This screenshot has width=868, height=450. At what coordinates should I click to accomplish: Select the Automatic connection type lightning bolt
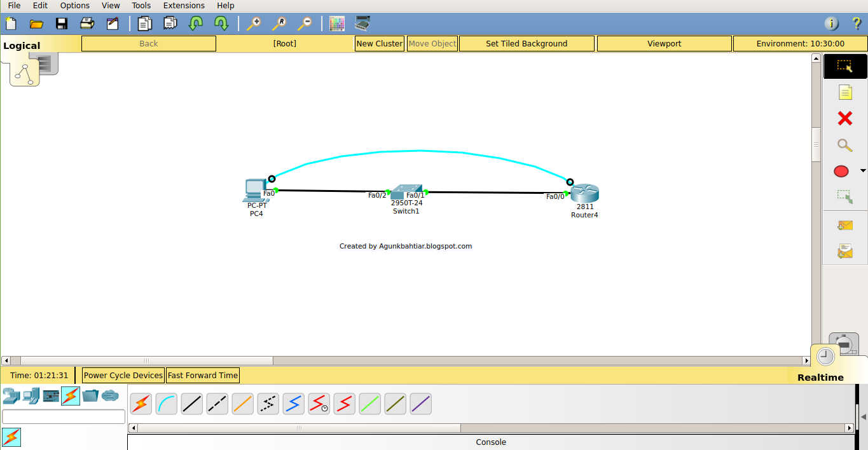(x=141, y=404)
